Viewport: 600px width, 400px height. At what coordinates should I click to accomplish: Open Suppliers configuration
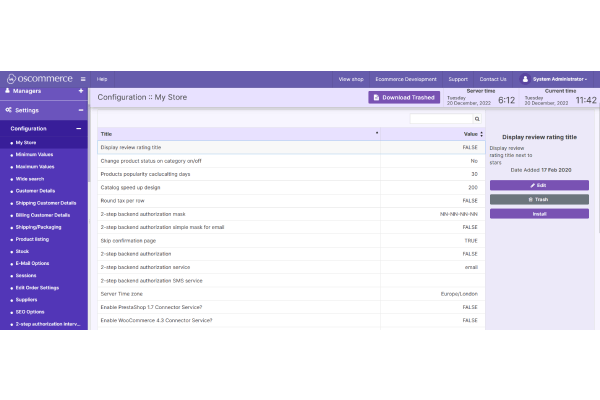click(26, 300)
